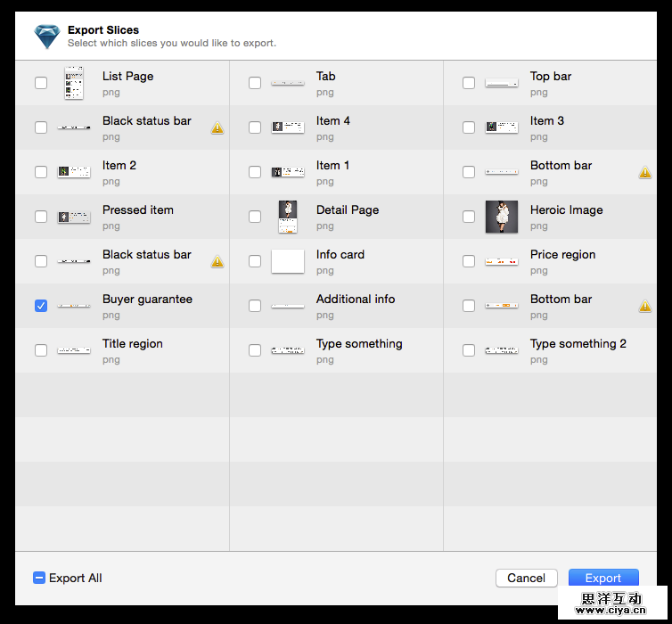
Task: Click the Pressed item slice thumbnail
Action: 74,217
